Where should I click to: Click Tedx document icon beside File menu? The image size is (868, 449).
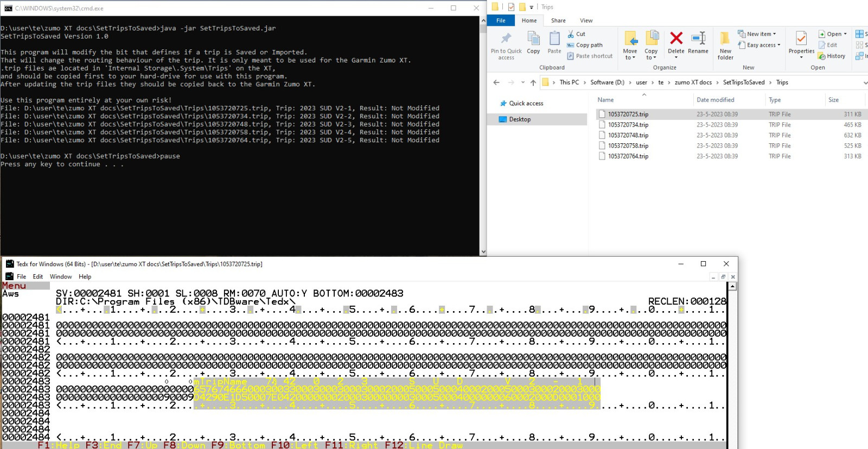coord(10,276)
